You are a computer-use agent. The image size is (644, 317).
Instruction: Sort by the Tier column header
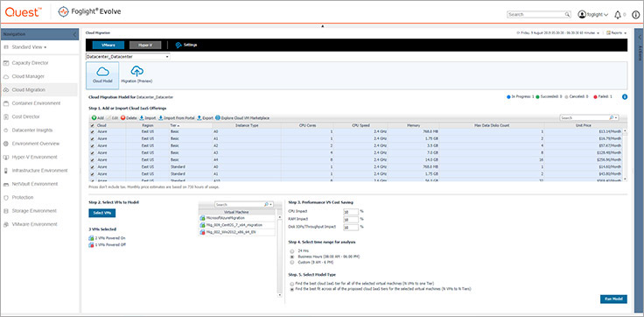pyautogui.click(x=189, y=125)
